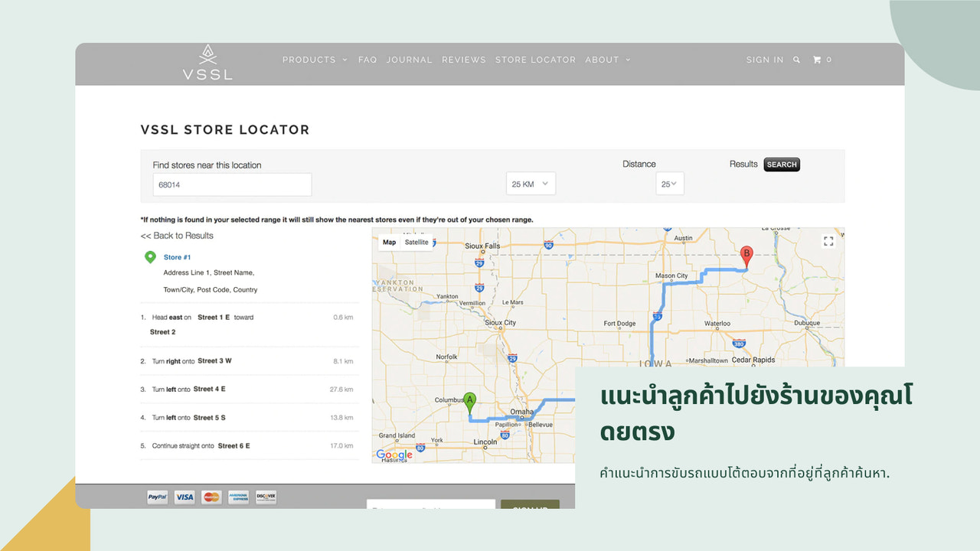
Task: Select direction step 1 Head east
Action: (x=249, y=324)
